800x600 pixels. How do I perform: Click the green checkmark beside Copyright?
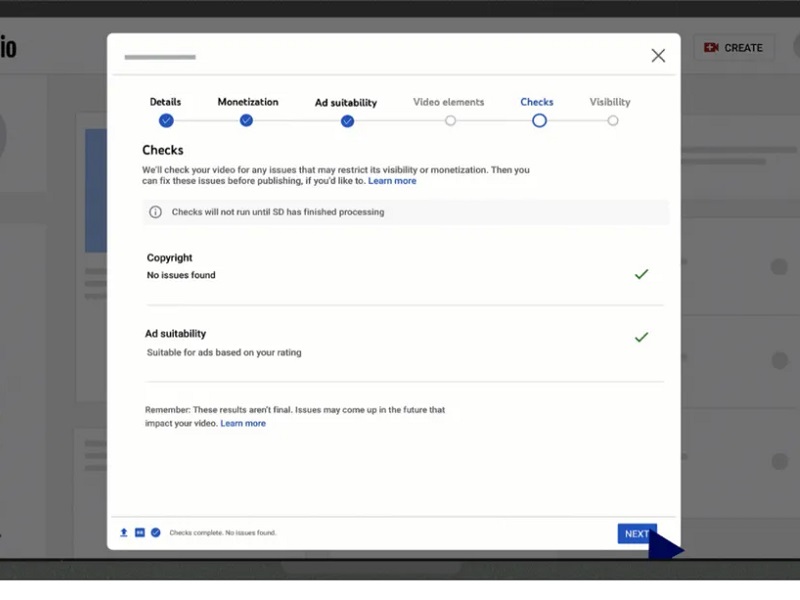tap(642, 272)
